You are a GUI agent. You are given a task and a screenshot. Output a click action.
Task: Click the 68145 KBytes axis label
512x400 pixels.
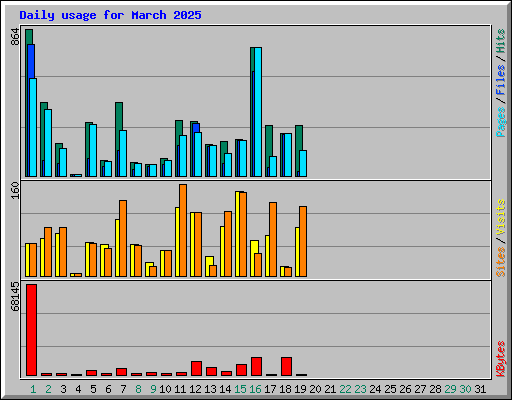pos(15,296)
